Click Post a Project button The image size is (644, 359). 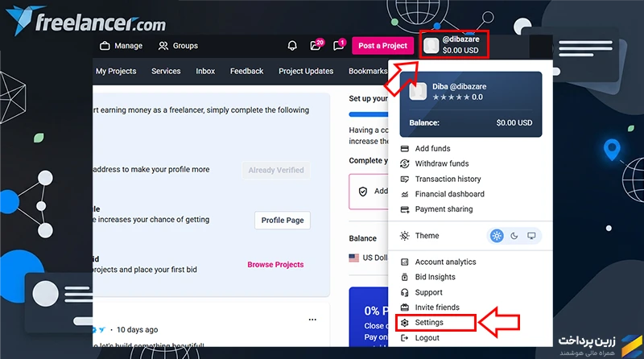click(383, 46)
